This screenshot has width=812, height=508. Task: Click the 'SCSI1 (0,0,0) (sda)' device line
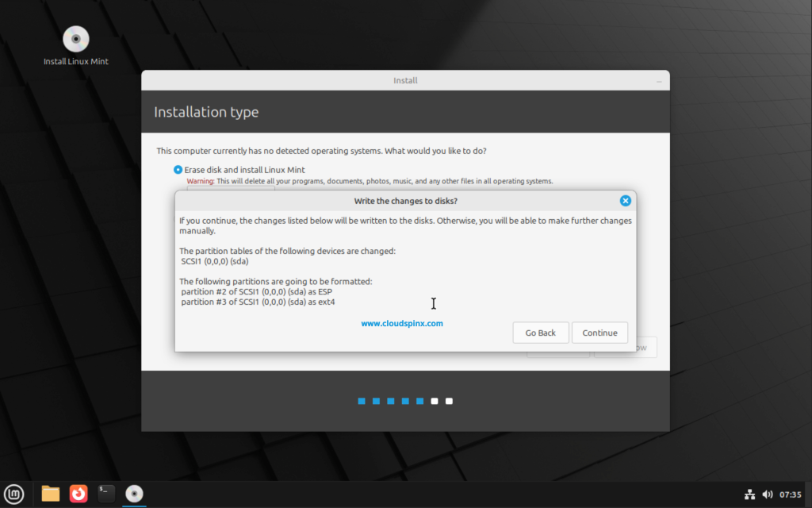(x=214, y=261)
